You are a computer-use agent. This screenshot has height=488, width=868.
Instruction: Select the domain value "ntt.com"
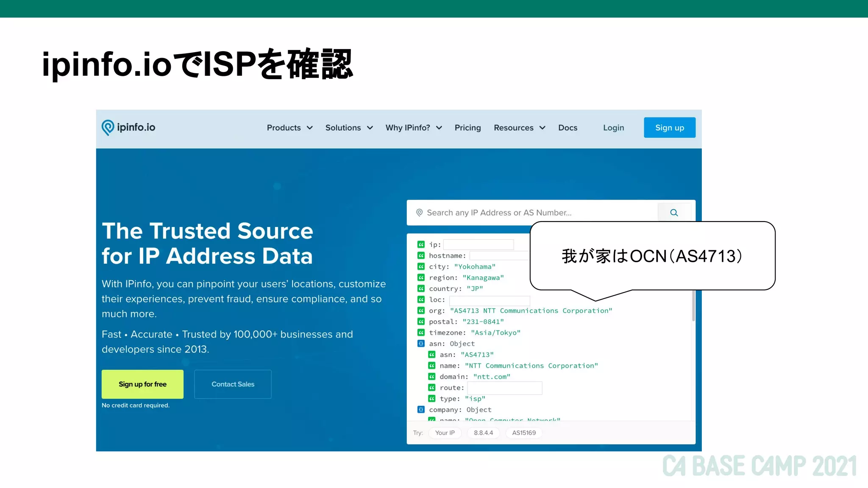[x=492, y=377]
